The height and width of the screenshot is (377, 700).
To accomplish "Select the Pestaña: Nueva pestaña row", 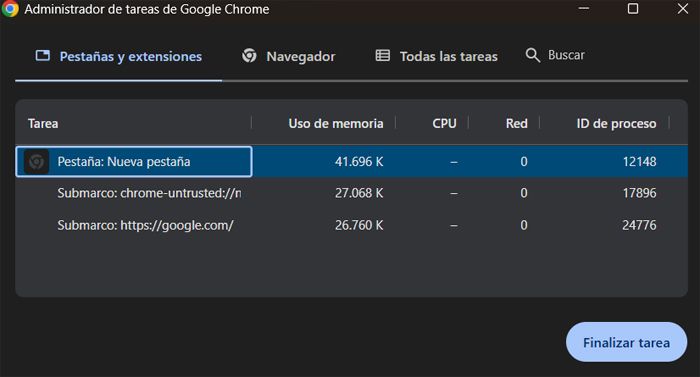I will coord(351,162).
